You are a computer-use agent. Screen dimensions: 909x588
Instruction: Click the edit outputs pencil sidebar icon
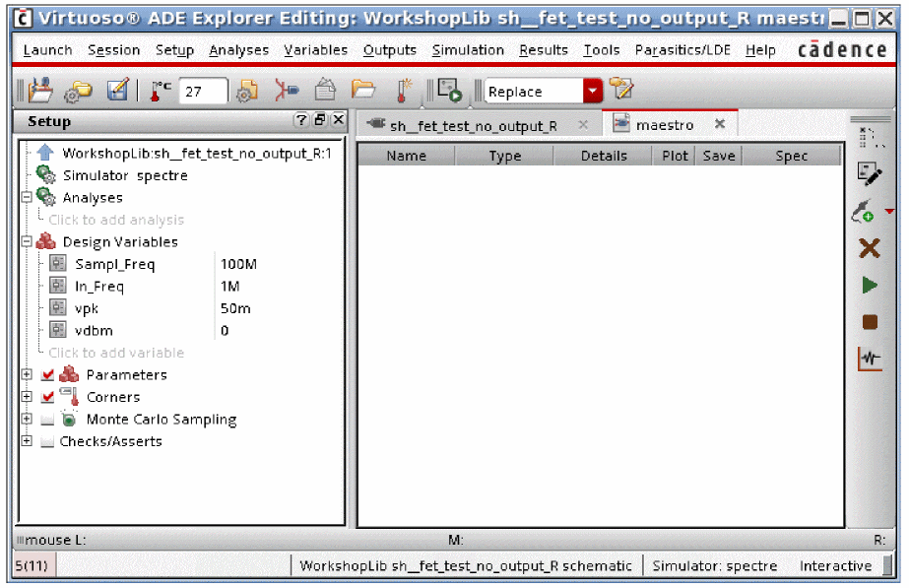[x=869, y=174]
